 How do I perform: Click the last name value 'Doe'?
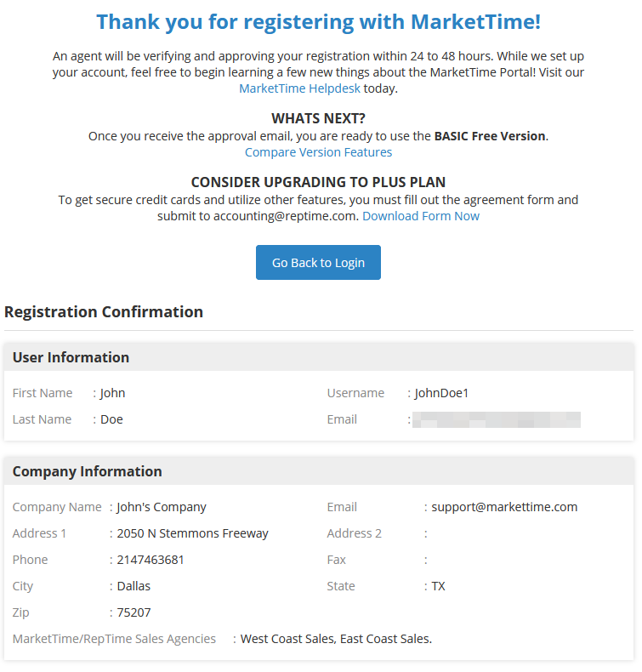coord(111,419)
